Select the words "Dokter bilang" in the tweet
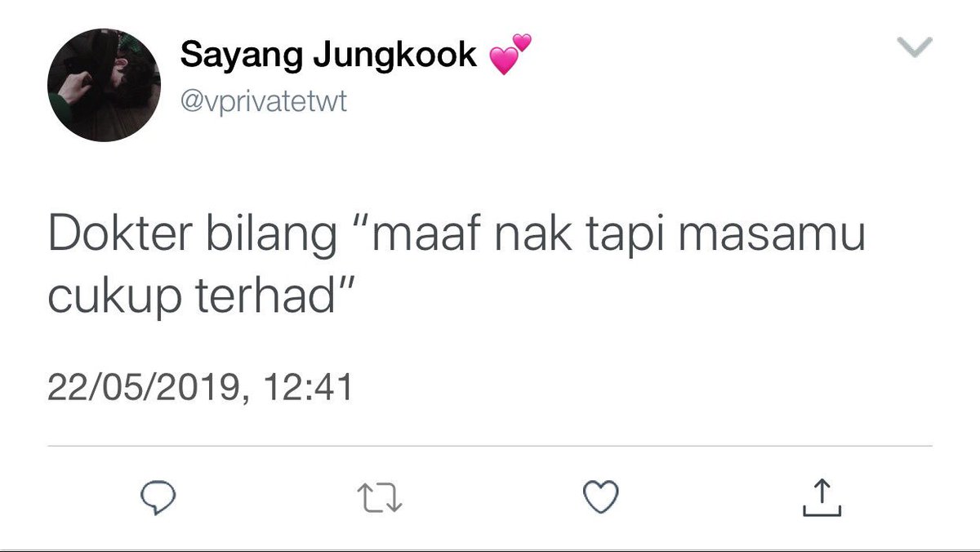980x552 pixels. tap(192, 237)
